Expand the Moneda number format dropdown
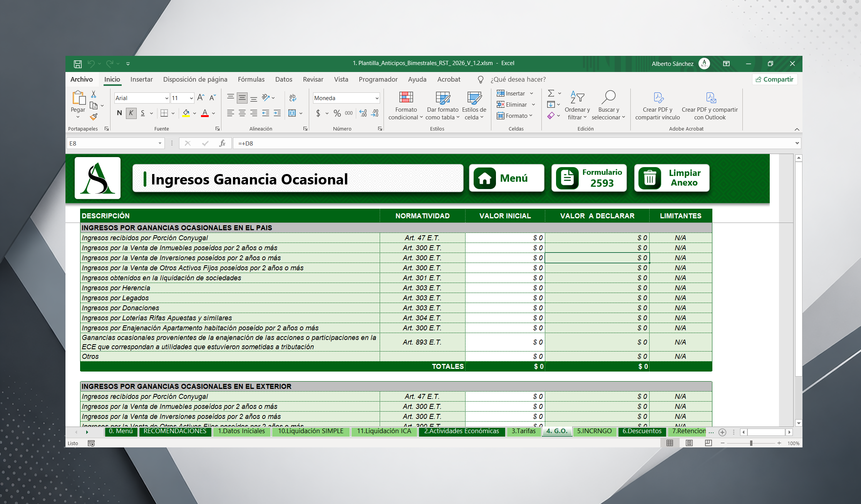The image size is (861, 504). [x=377, y=98]
